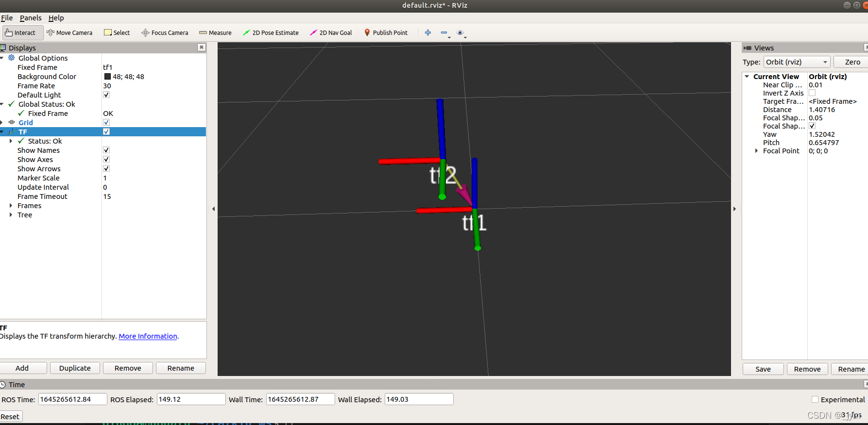The image size is (868, 425).
Task: Collapse the TF display node
Action: (2, 131)
